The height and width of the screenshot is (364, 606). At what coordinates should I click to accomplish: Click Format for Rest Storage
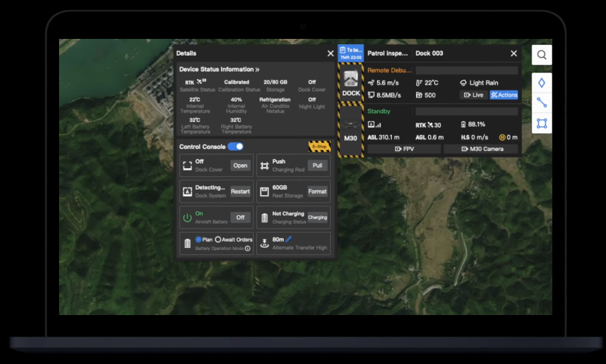[x=317, y=192]
